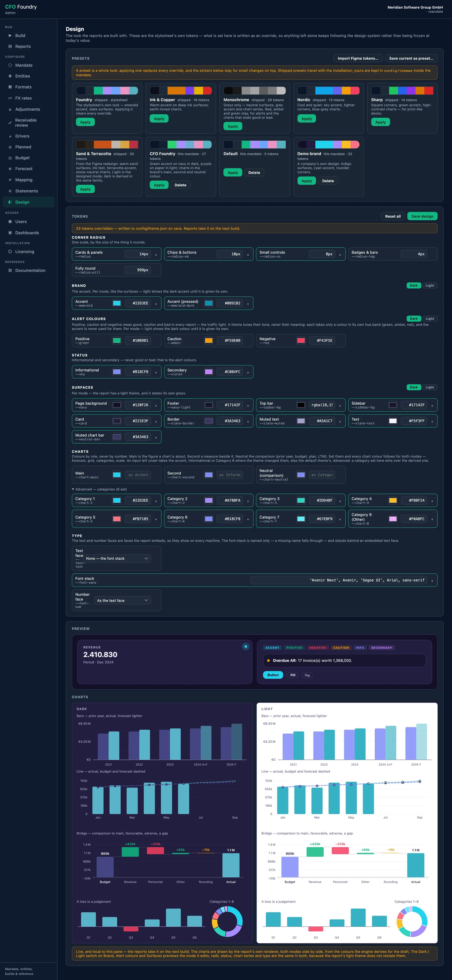Viewport: 452px width, 980px height.
Task: Click the Entities icon in the sidebar
Action: point(10,76)
